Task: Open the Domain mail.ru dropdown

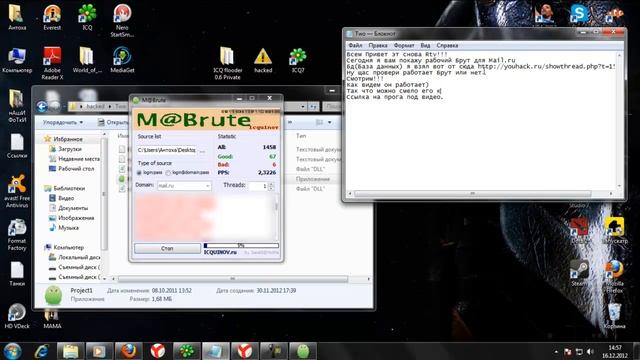Action: click(x=184, y=186)
